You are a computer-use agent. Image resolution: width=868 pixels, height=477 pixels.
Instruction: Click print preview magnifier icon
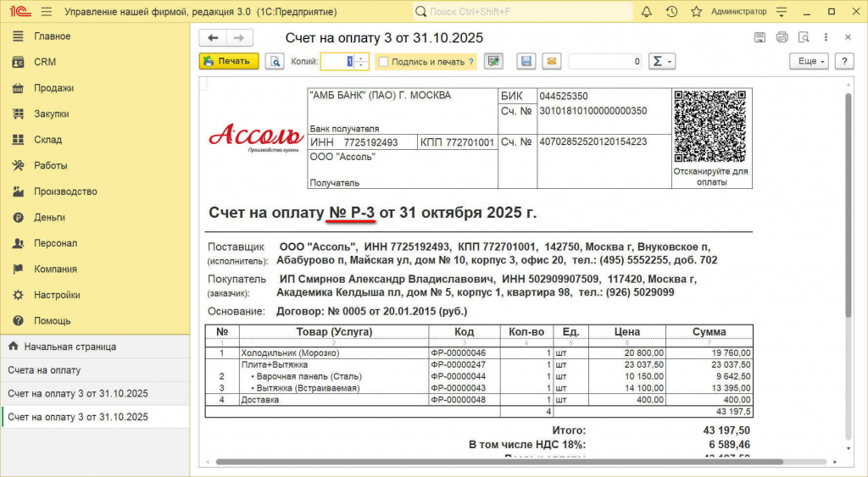(275, 61)
